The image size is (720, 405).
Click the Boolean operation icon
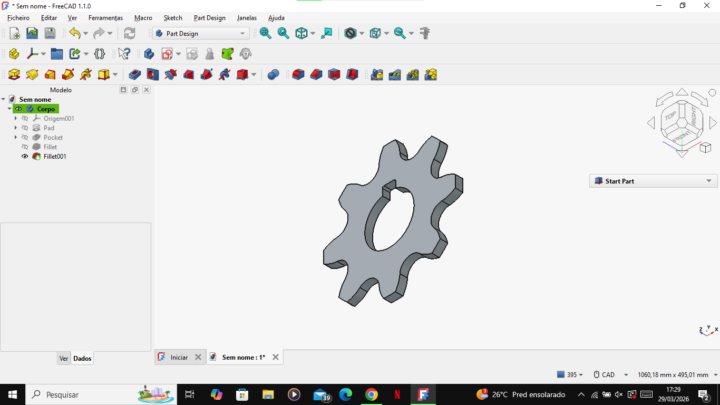273,74
